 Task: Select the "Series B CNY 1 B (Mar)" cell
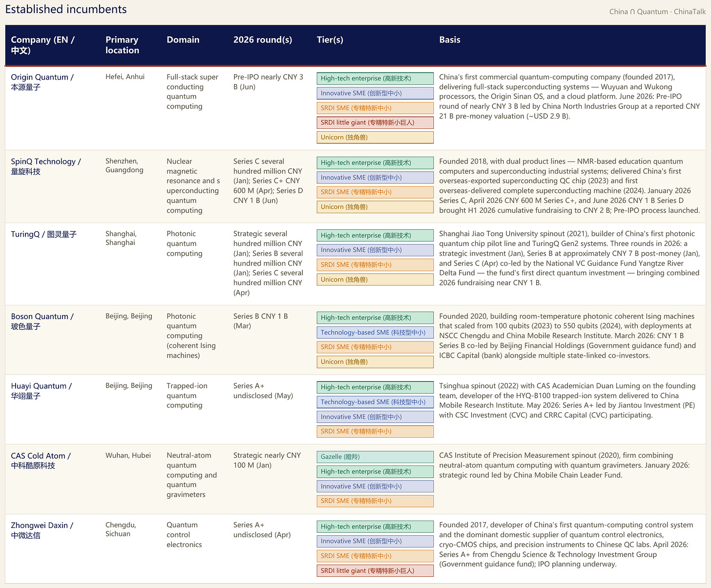tap(261, 321)
